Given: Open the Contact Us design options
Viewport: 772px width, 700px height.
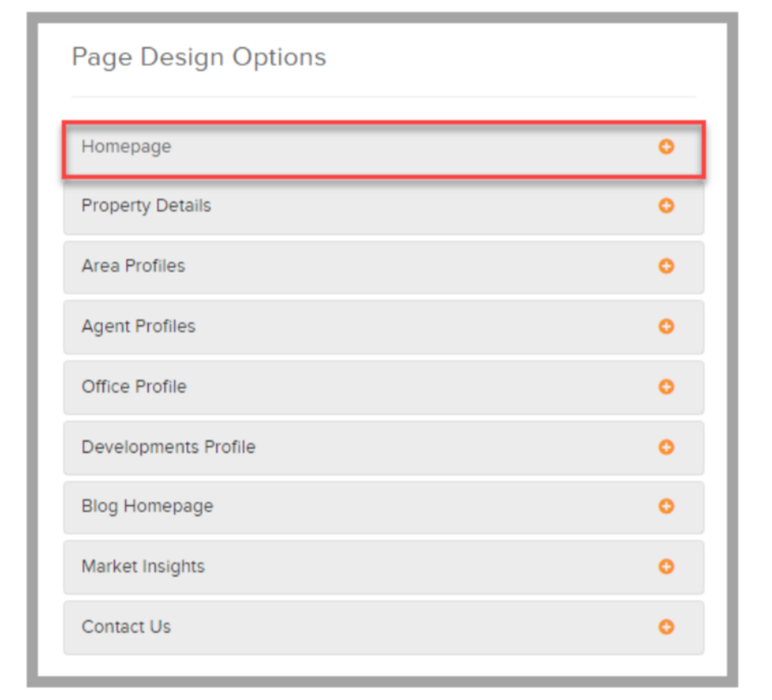Looking at the screenshot, I should pyautogui.click(x=384, y=628).
